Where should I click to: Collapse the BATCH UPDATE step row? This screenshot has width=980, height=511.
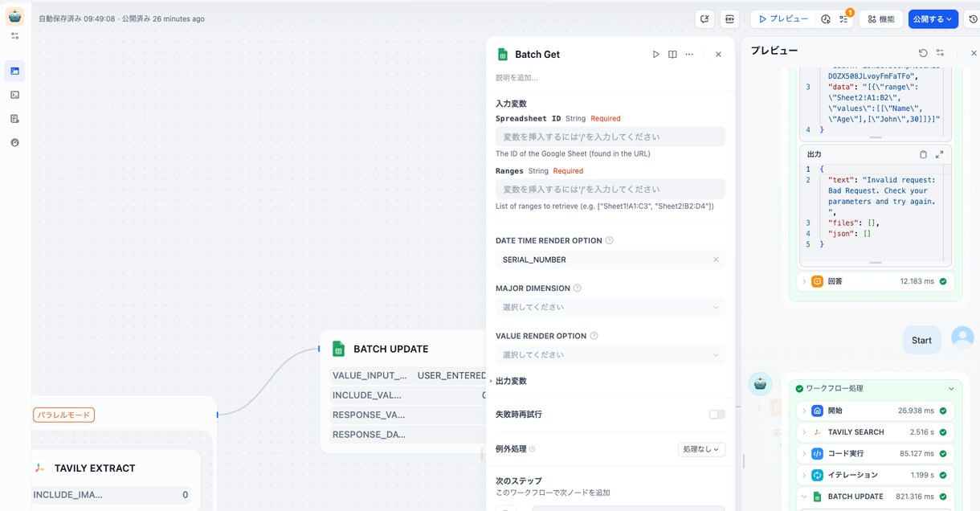click(876, 497)
